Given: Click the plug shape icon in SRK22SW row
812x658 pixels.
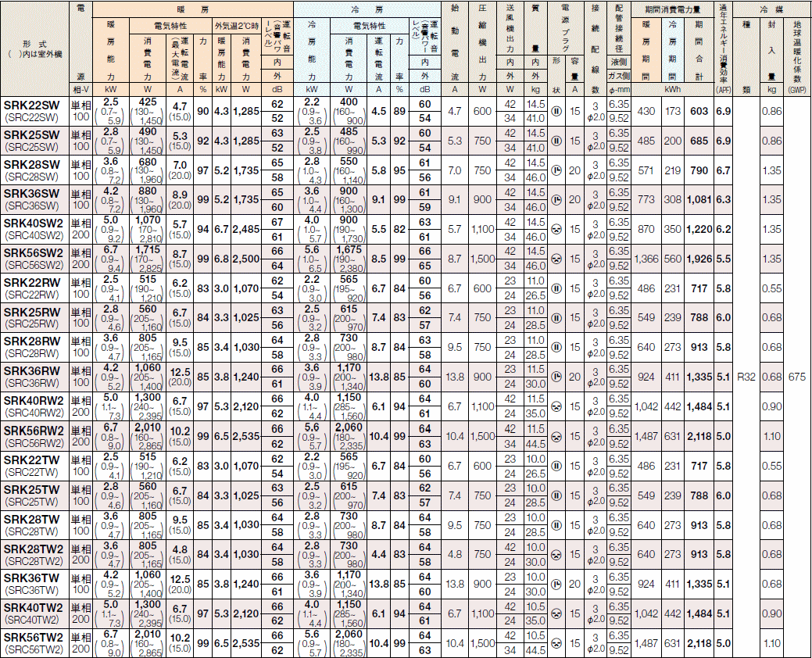Looking at the screenshot, I should point(556,111).
